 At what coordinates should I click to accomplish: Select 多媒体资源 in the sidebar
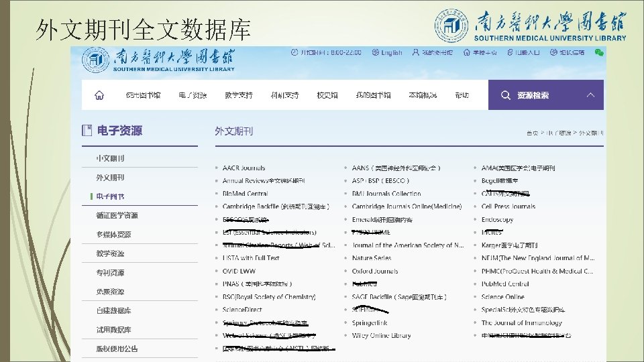click(x=114, y=235)
